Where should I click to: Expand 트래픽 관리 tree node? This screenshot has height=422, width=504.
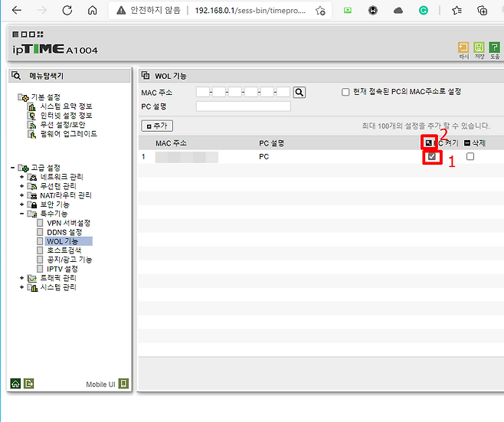(22, 278)
